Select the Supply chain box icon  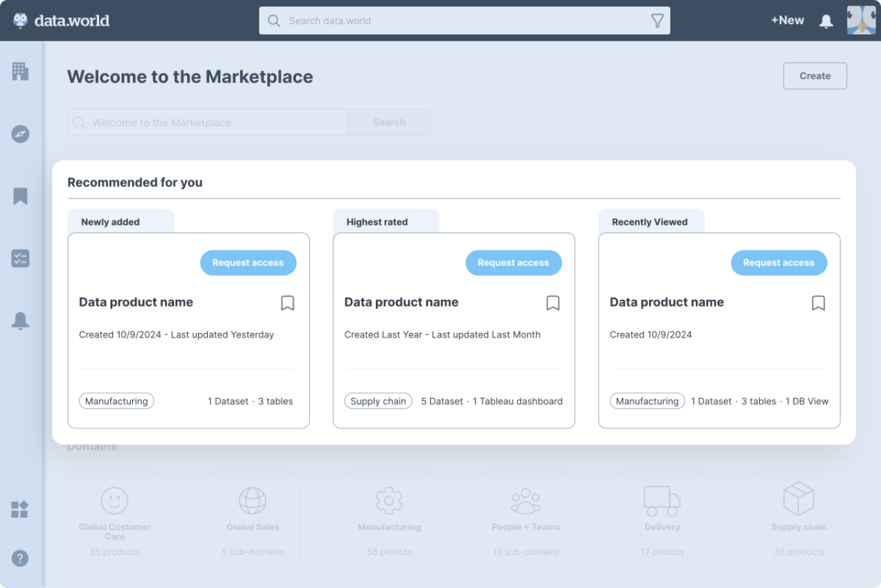click(798, 499)
